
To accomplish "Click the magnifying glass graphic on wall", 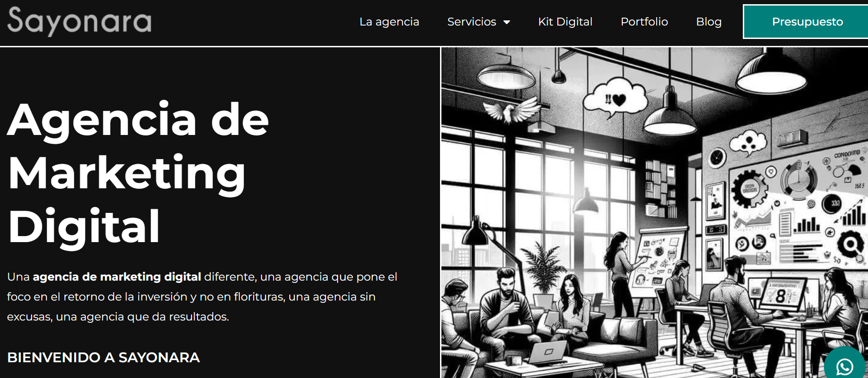I will (850, 243).
